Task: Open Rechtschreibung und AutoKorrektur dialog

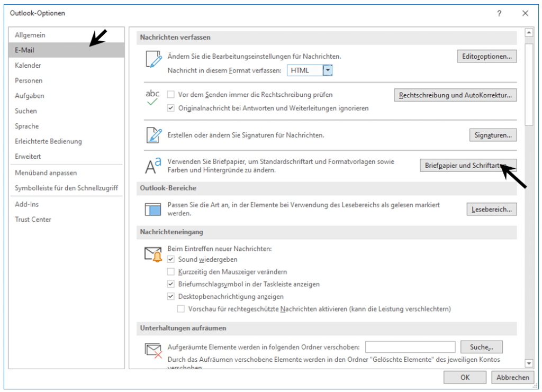Action: (455, 95)
